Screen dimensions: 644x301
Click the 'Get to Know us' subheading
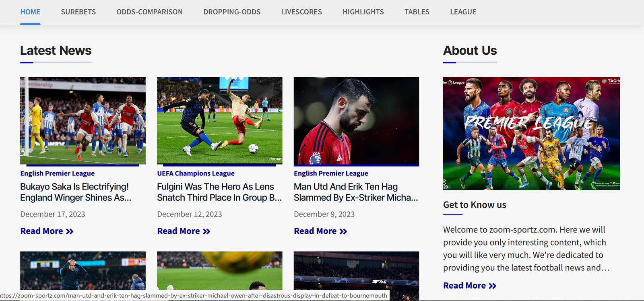click(x=475, y=205)
